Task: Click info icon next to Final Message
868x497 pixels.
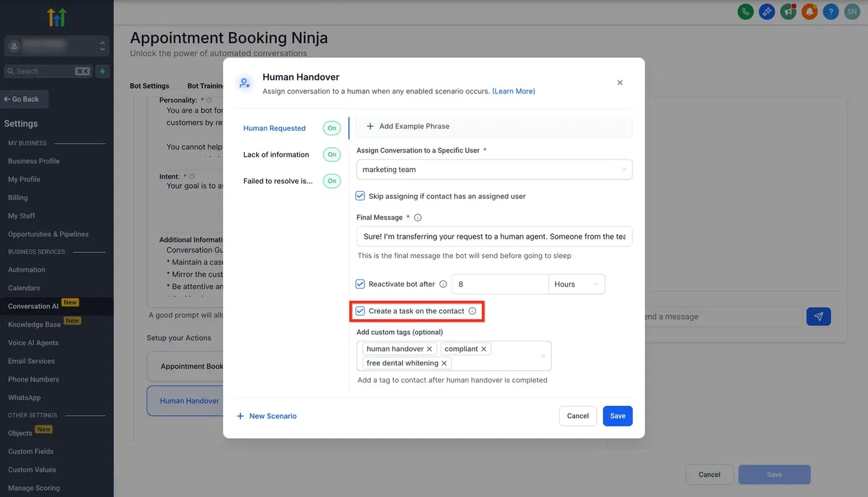Action: click(x=417, y=218)
